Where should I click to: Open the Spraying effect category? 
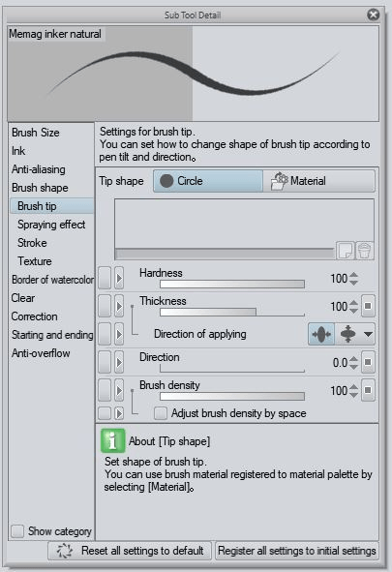click(x=51, y=225)
